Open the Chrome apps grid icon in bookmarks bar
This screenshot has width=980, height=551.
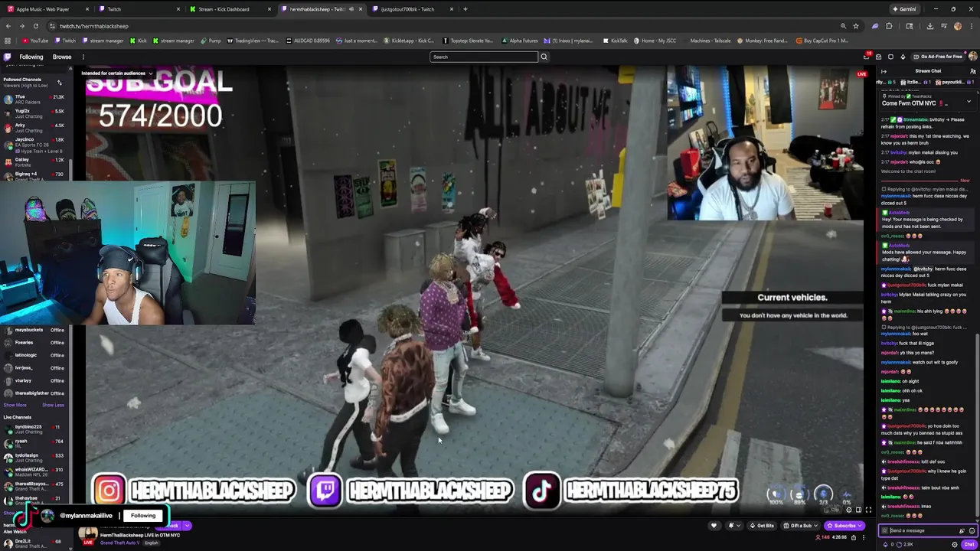point(8,41)
